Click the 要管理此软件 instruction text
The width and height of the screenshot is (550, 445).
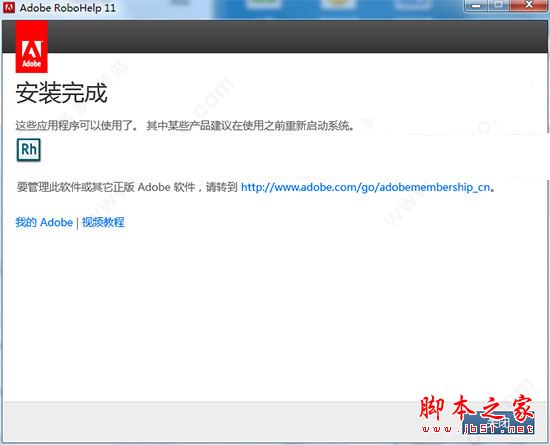pyautogui.click(x=127, y=187)
